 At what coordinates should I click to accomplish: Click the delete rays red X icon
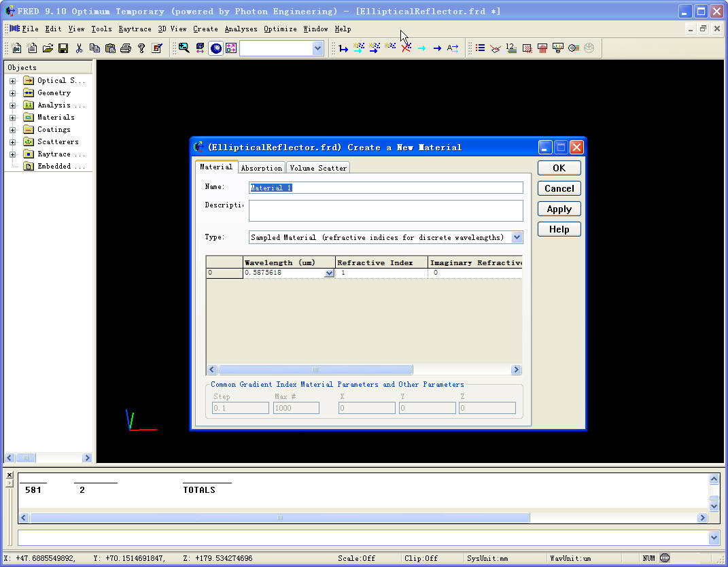406,48
